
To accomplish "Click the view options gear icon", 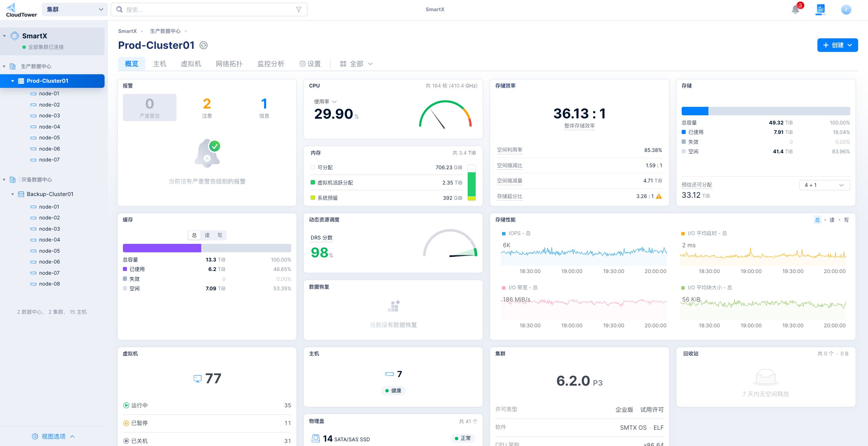I will (35, 437).
